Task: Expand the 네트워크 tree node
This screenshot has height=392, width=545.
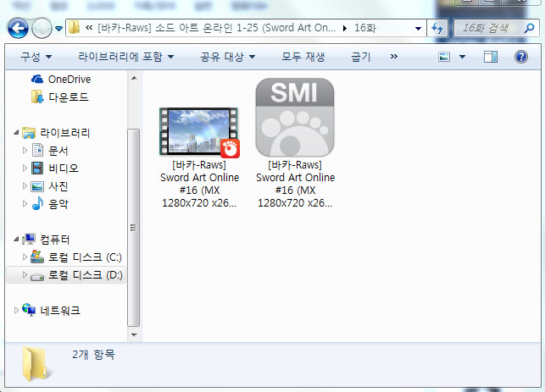Action: 16,311
